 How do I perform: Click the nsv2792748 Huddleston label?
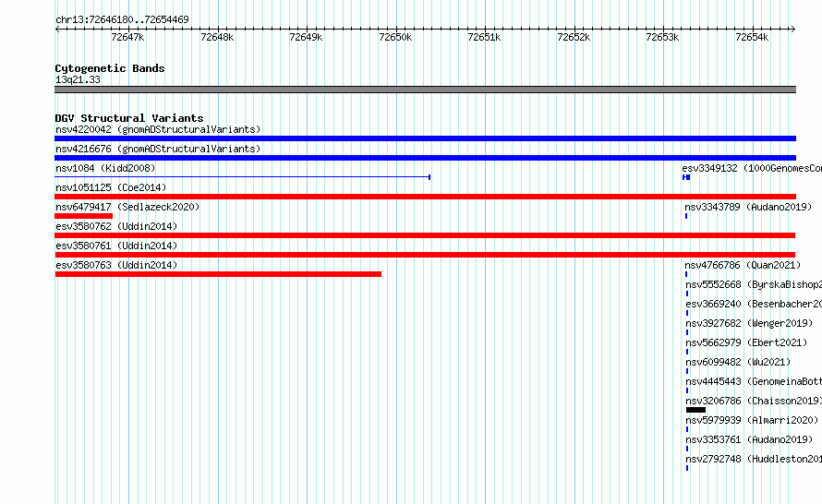754,459
